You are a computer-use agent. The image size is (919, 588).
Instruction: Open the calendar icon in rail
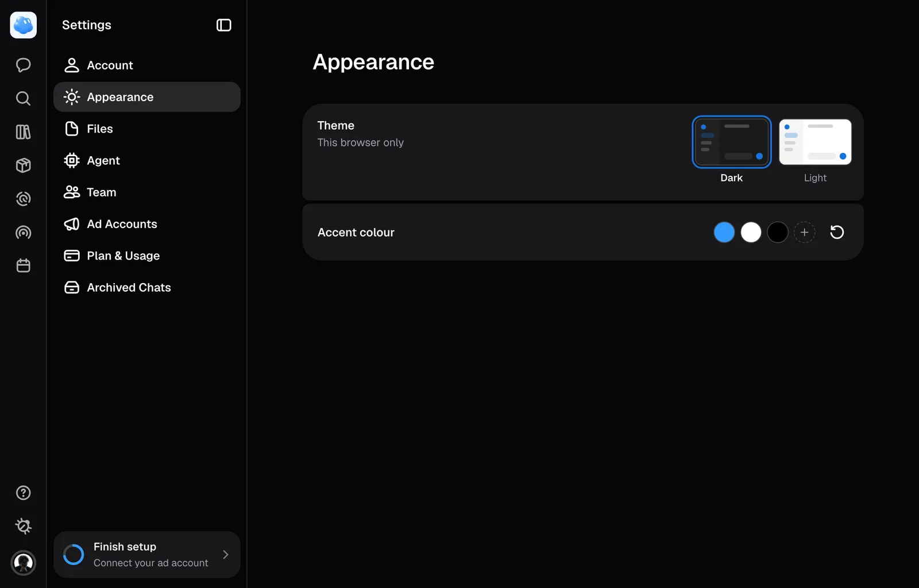[x=24, y=266]
